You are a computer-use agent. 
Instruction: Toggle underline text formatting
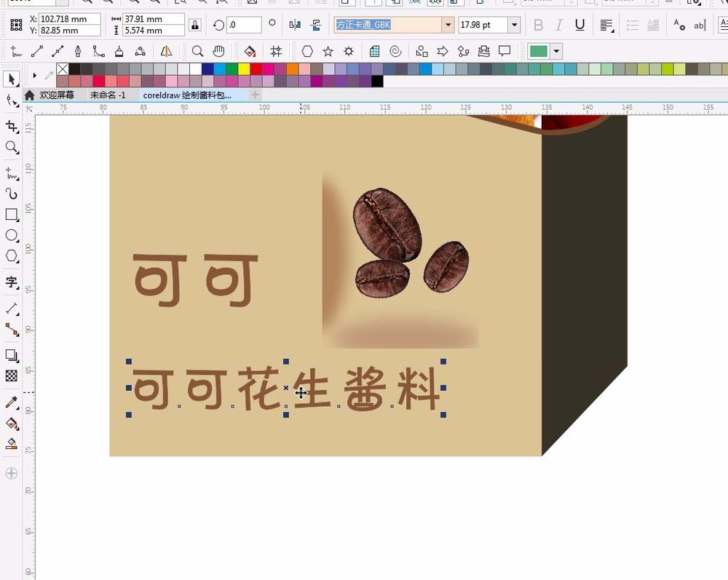pyautogui.click(x=580, y=25)
